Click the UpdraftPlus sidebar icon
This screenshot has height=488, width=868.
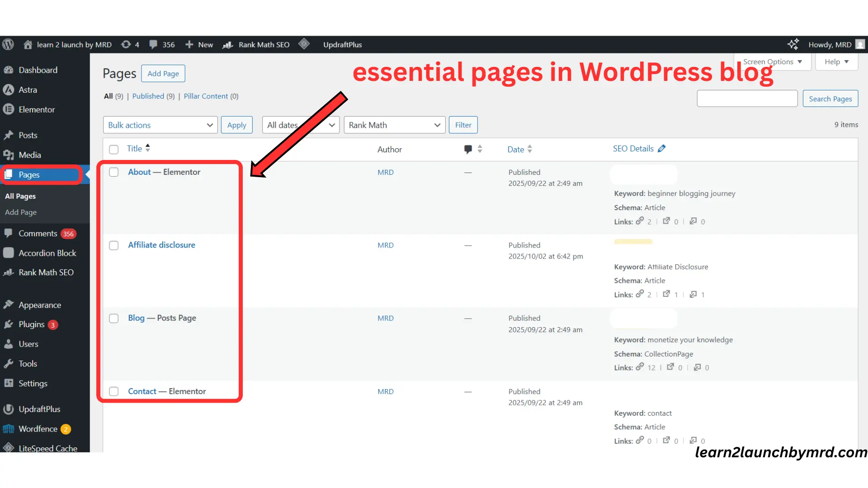tap(9, 409)
